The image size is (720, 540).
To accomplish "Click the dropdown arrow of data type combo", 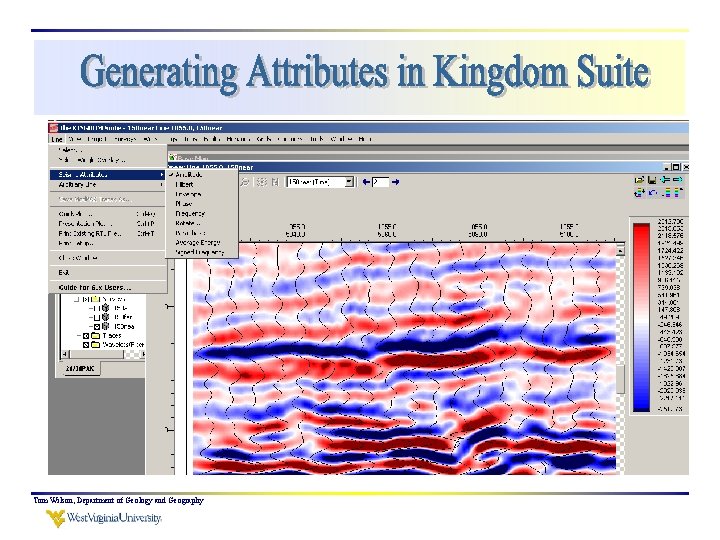I will (x=349, y=182).
